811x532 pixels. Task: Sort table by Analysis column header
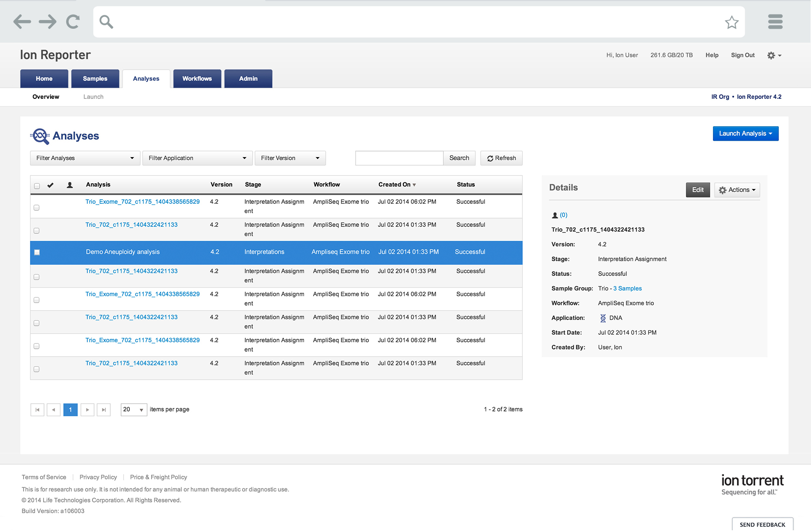pos(98,185)
